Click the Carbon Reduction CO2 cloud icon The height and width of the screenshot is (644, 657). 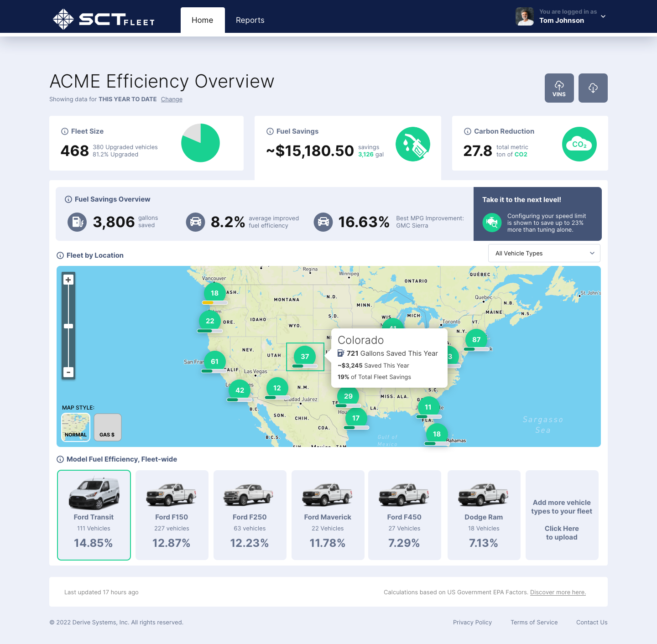[579, 144]
